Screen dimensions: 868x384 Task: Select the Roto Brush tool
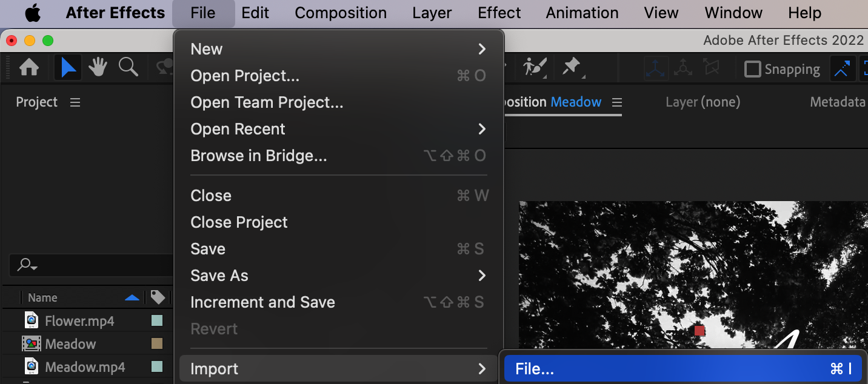tap(535, 68)
